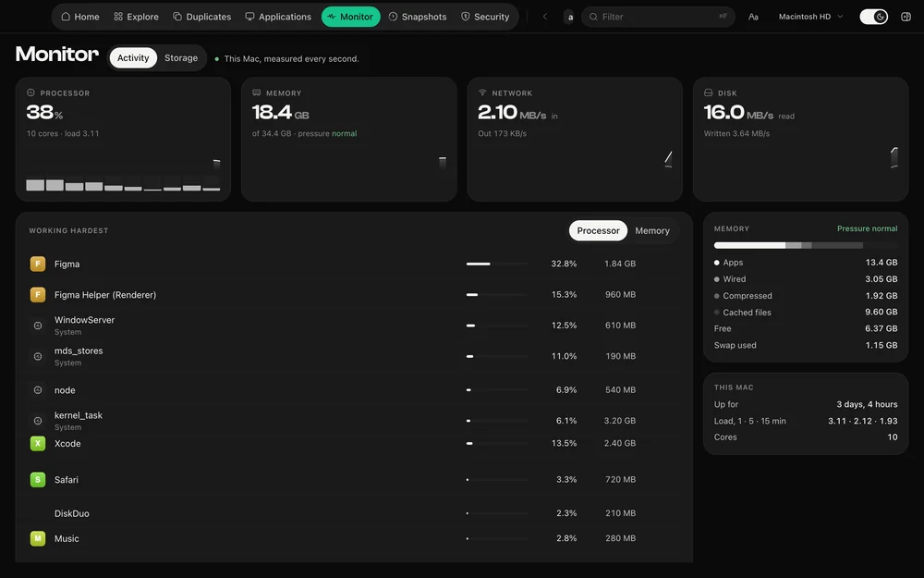Click Safari's 720 MB value

[621, 479]
